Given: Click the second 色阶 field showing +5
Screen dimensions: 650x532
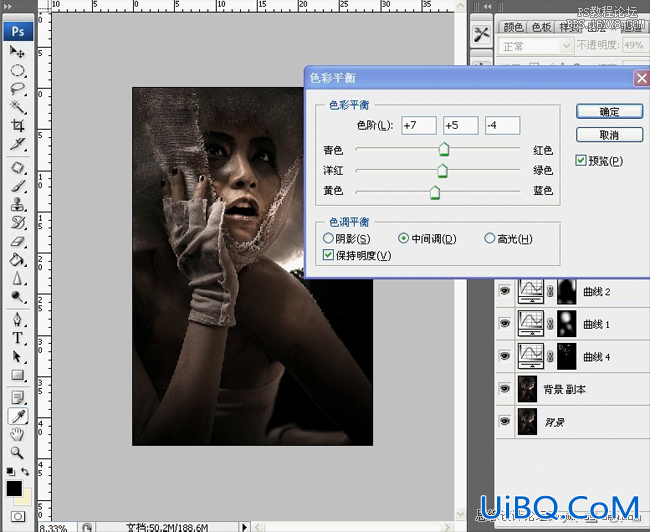Looking at the screenshot, I should (461, 125).
